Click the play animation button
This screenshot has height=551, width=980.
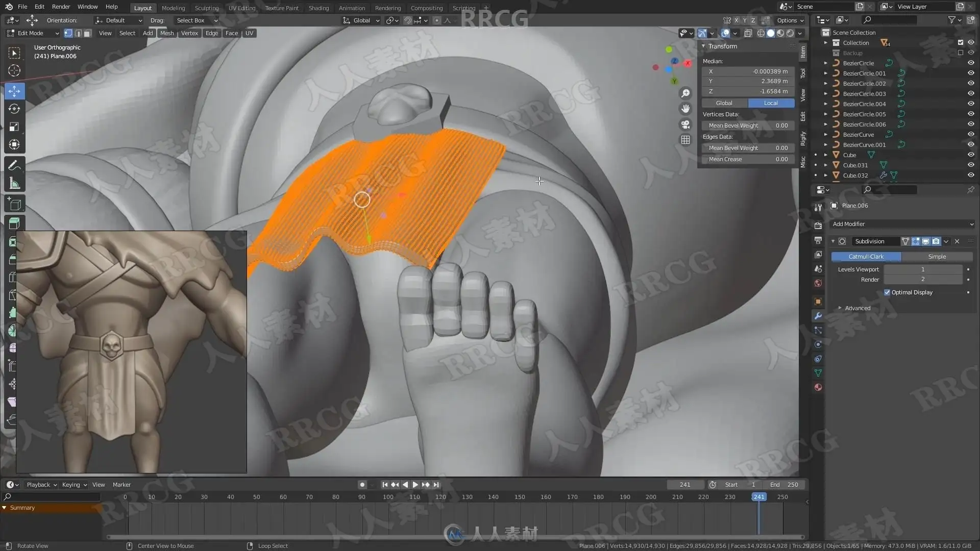click(415, 485)
